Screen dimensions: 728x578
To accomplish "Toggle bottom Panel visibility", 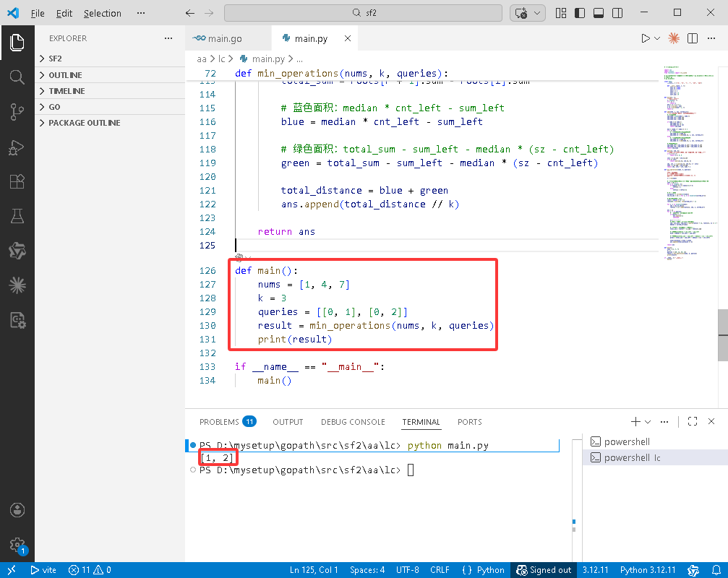I will tap(599, 13).
